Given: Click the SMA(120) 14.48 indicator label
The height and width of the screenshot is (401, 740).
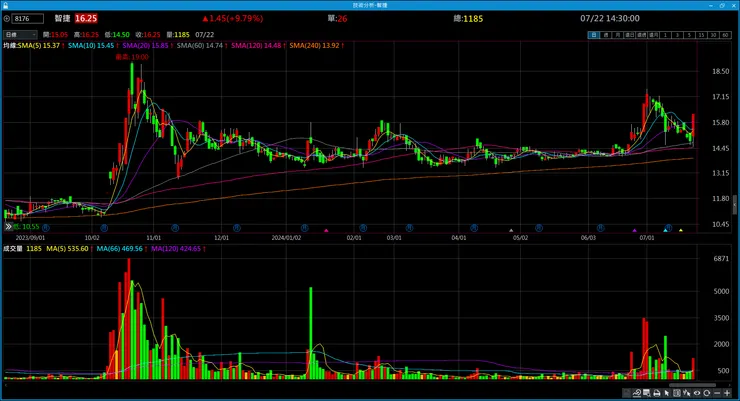Looking at the screenshot, I should pyautogui.click(x=256, y=45).
